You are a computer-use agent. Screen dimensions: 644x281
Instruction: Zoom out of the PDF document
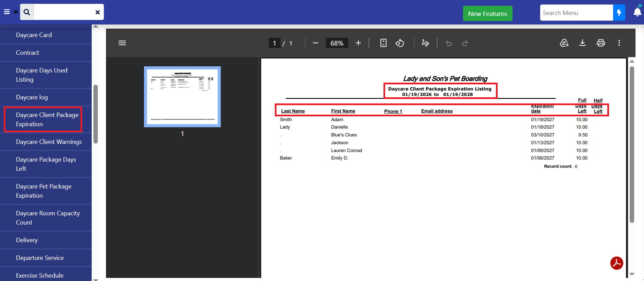click(315, 43)
